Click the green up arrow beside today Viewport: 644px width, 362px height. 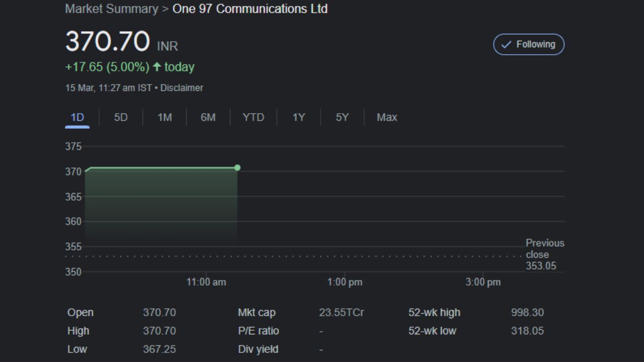click(x=157, y=67)
